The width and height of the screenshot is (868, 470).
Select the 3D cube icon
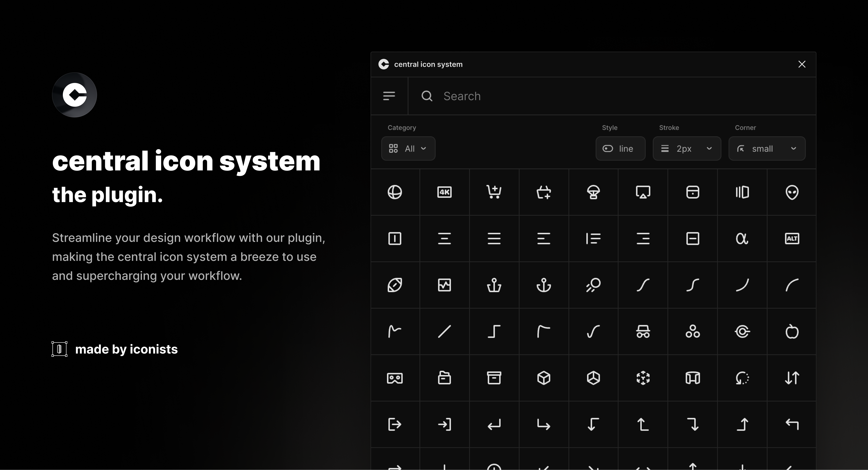[x=543, y=378]
